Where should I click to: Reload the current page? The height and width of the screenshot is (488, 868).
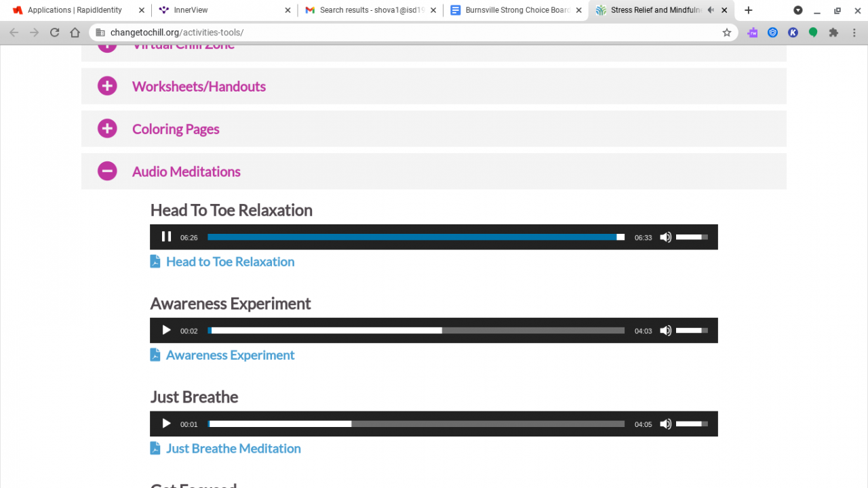55,33
